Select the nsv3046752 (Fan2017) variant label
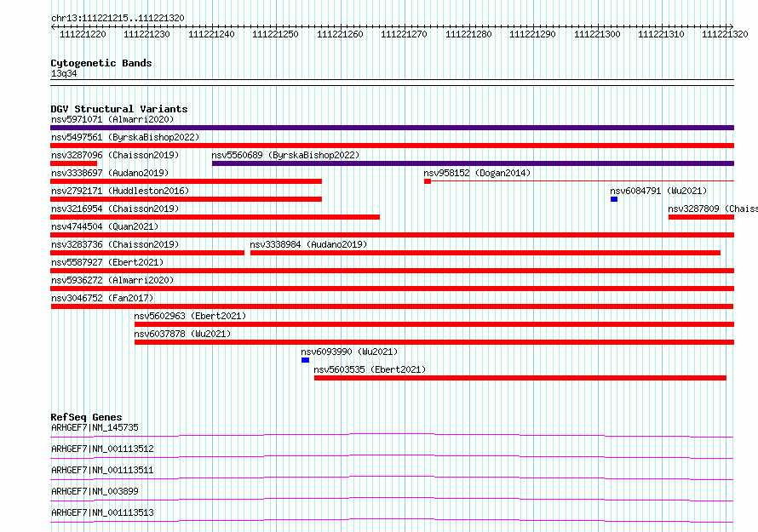Viewport: 758px width, 532px height. pyautogui.click(x=102, y=298)
